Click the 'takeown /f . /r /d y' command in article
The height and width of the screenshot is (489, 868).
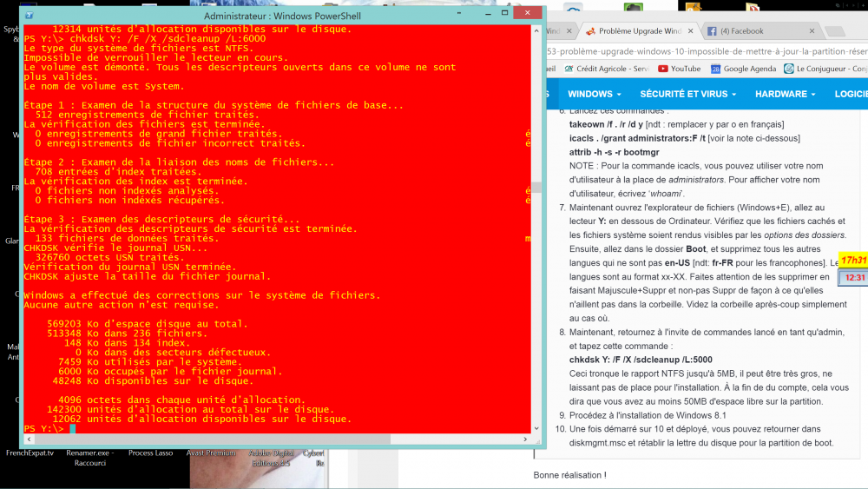[606, 124]
